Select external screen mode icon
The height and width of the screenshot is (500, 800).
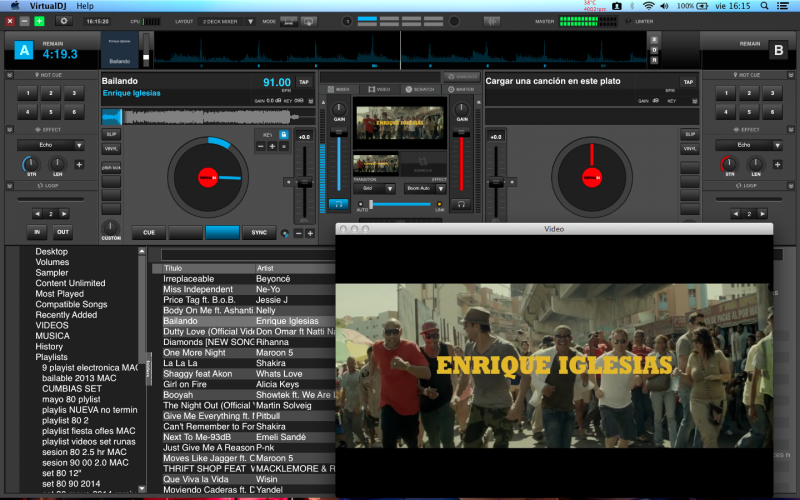pos(309,21)
